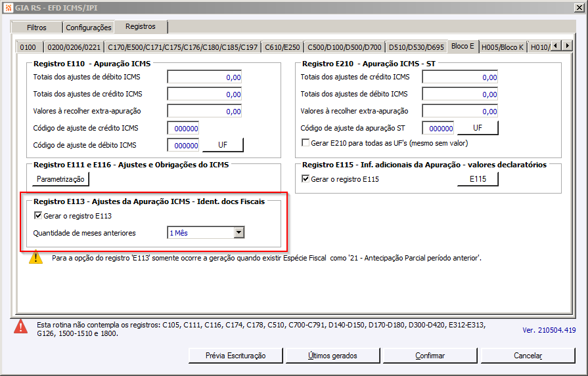Click UF button in Registro E210
The image size is (588, 376).
[478, 128]
